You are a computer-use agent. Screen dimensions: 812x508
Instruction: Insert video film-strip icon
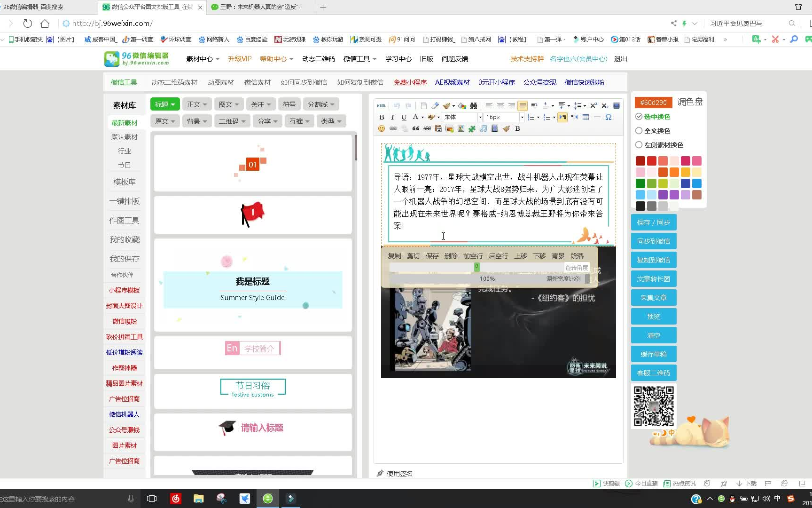[495, 128]
